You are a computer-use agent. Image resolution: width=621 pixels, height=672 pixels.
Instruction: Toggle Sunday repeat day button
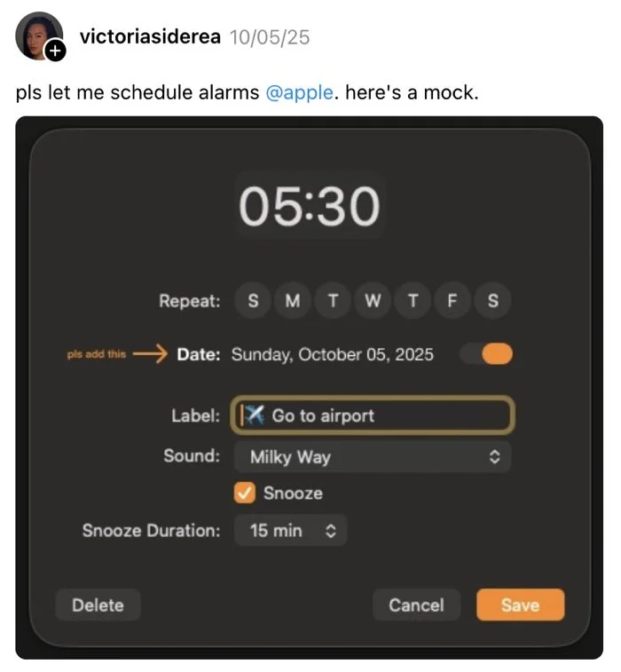coord(253,300)
